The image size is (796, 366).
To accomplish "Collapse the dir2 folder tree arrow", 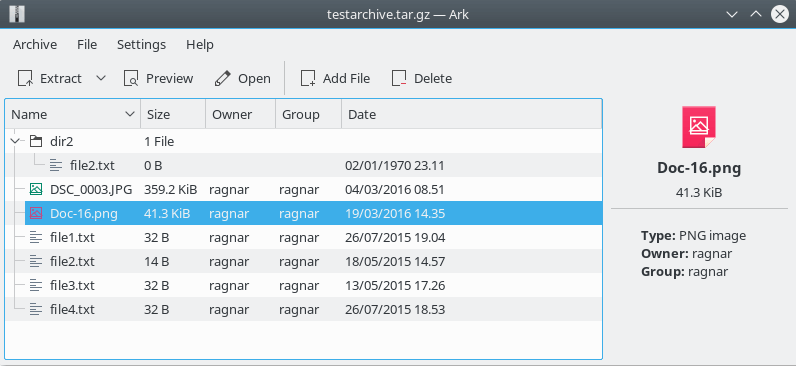I will point(15,141).
